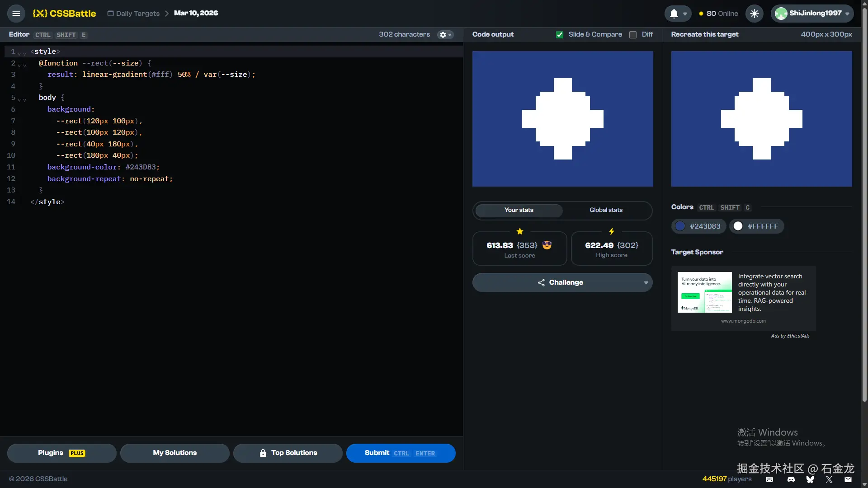Open the hamburger menu

tap(16, 14)
